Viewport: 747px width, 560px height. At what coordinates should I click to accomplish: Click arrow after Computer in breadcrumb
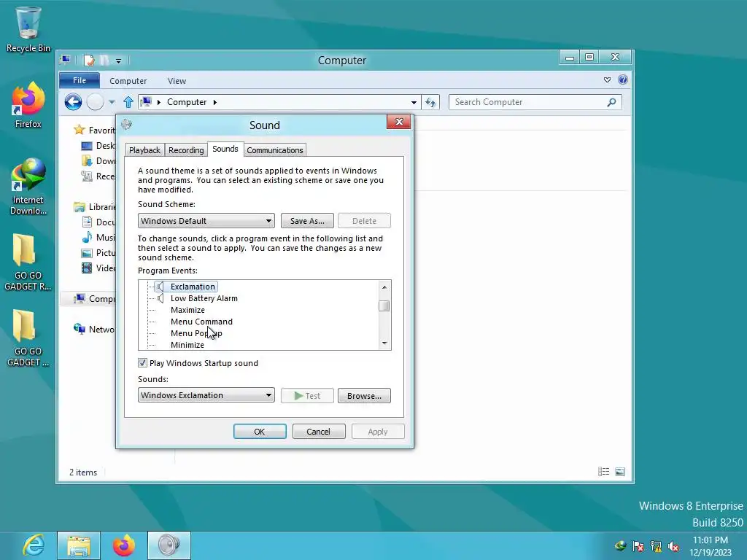click(x=215, y=102)
